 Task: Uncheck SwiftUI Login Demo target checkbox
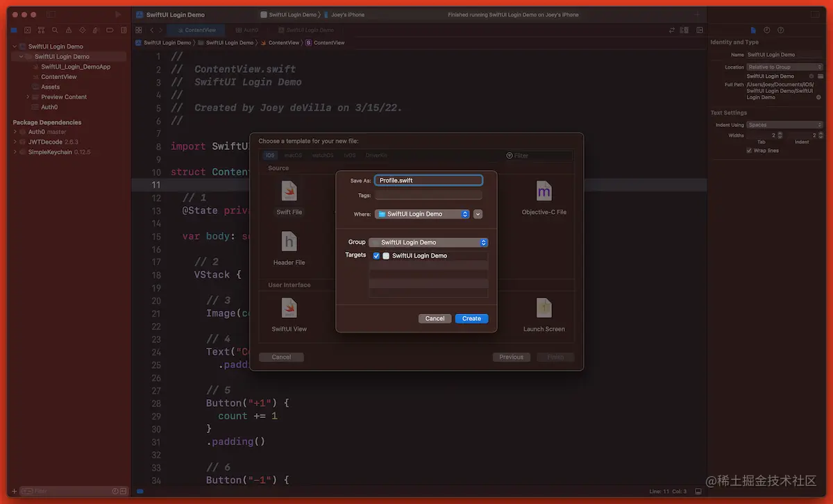click(376, 255)
